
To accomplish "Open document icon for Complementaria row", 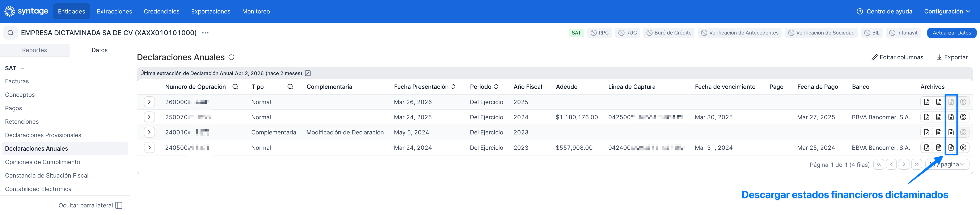I will click(938, 132).
